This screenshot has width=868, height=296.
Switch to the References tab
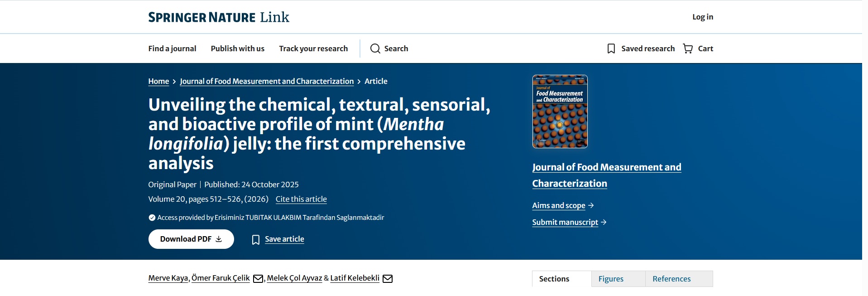tap(671, 279)
